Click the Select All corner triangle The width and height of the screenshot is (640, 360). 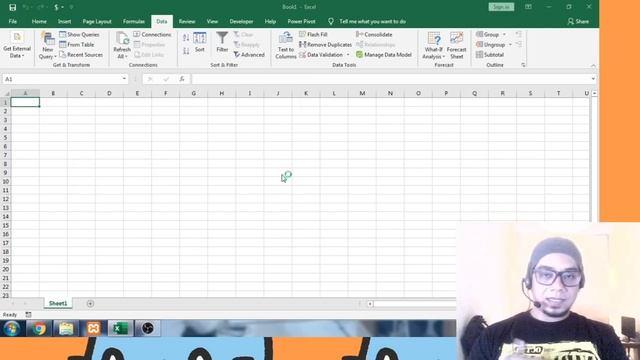5,93
